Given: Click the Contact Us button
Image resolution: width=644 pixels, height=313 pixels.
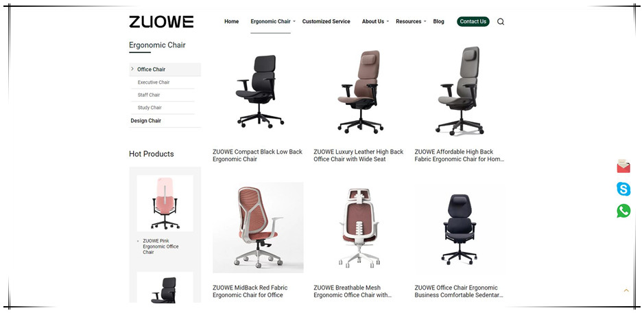Looking at the screenshot, I should pos(473,21).
